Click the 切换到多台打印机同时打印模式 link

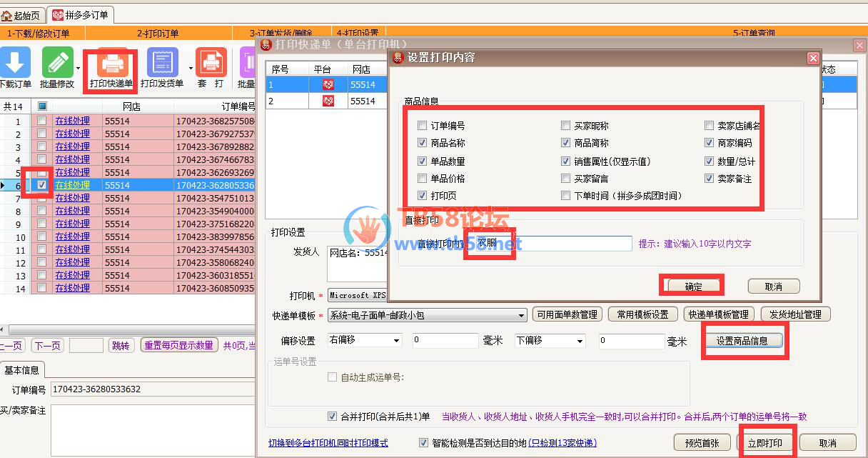click(x=328, y=443)
